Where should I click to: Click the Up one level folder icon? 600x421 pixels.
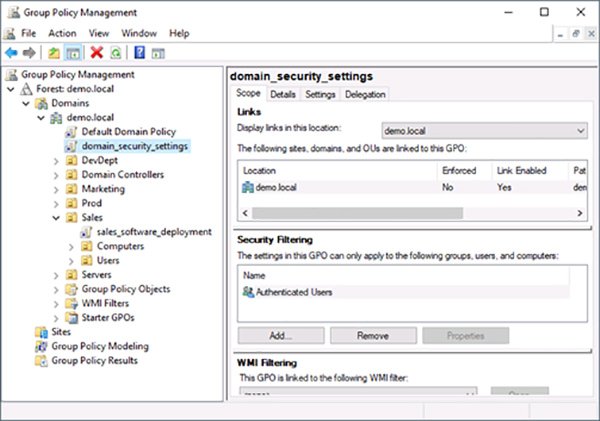point(53,52)
